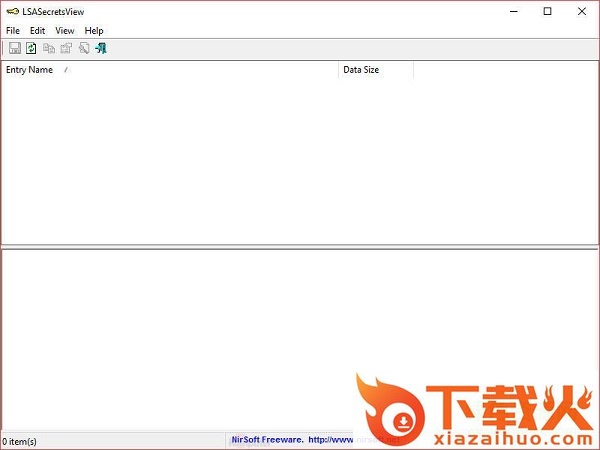Sort list by Data Size column header
Image resolution: width=600 pixels, height=450 pixels.
pyautogui.click(x=362, y=70)
